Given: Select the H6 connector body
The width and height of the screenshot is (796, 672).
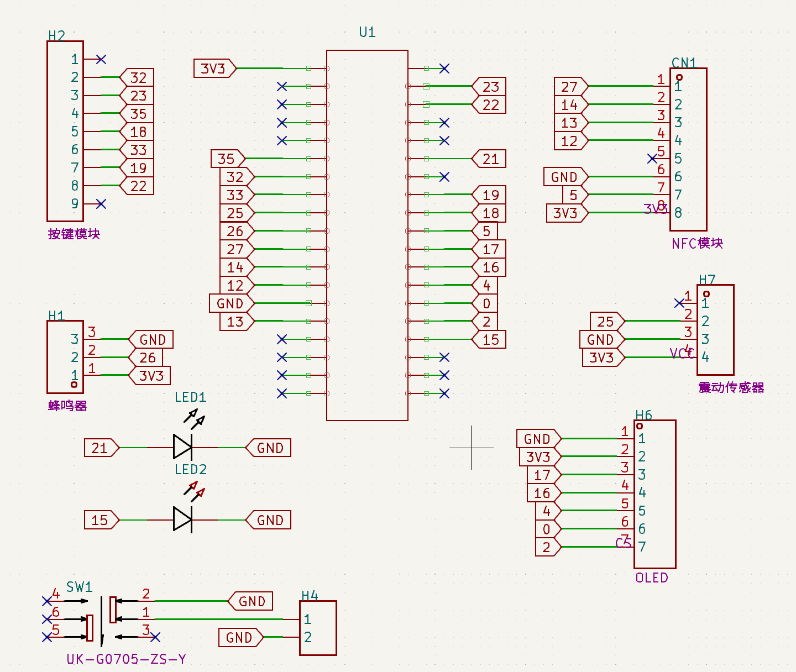Looking at the screenshot, I should tap(655, 494).
